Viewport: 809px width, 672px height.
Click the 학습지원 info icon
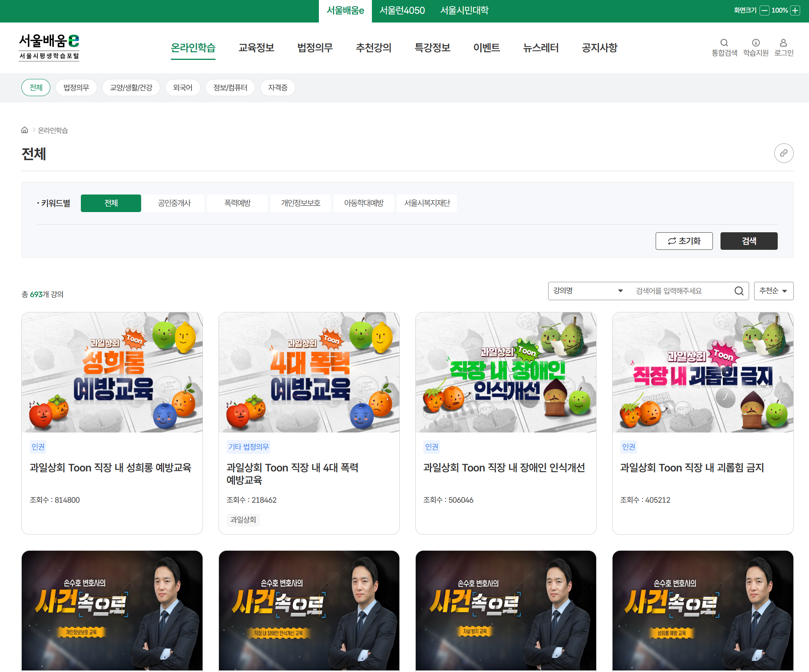tap(756, 43)
